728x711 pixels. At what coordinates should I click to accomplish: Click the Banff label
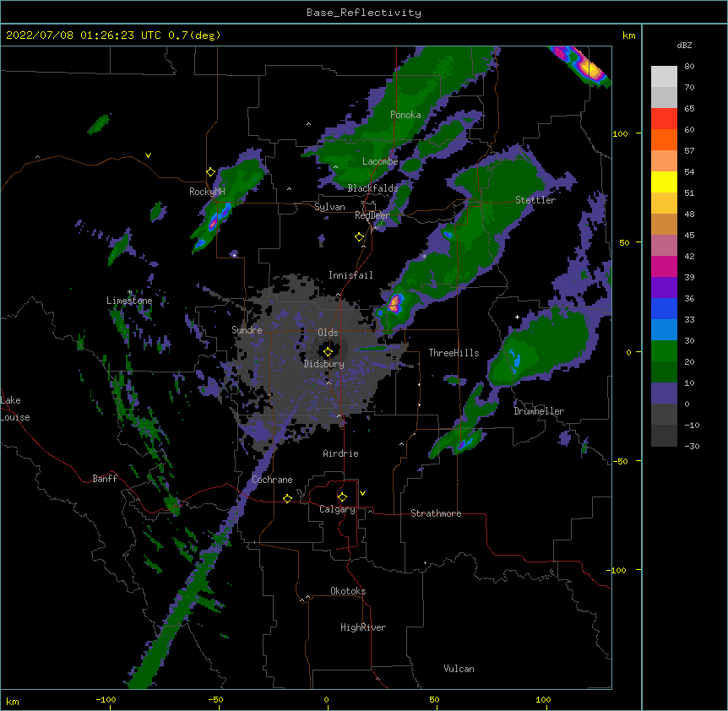point(105,479)
